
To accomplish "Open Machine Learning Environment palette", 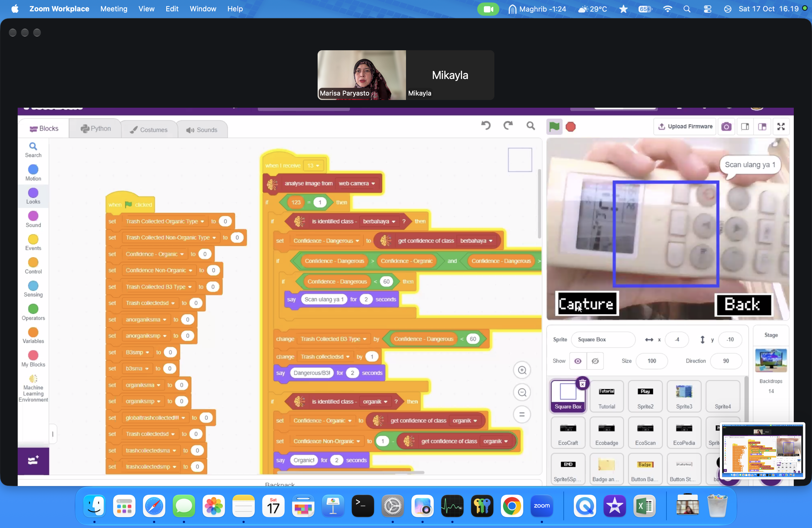I will click(33, 389).
